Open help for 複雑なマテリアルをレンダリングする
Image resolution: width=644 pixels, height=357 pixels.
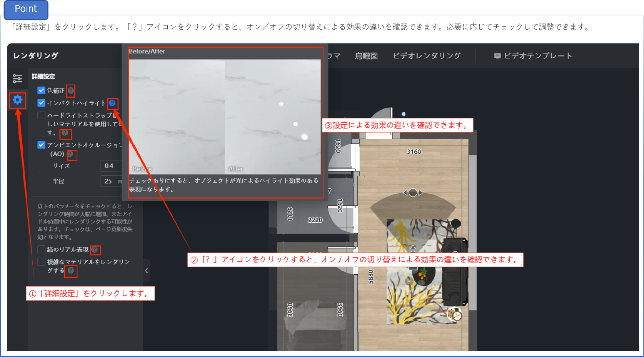71,270
